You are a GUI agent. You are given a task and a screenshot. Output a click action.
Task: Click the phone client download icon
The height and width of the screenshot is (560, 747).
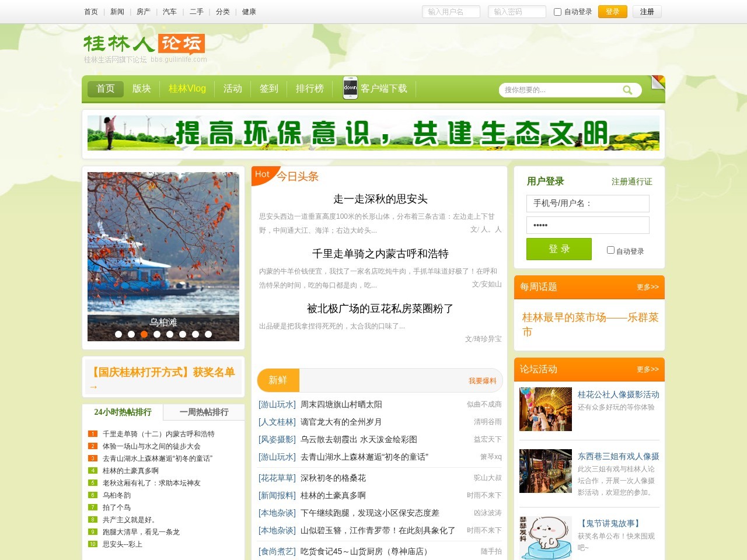350,88
